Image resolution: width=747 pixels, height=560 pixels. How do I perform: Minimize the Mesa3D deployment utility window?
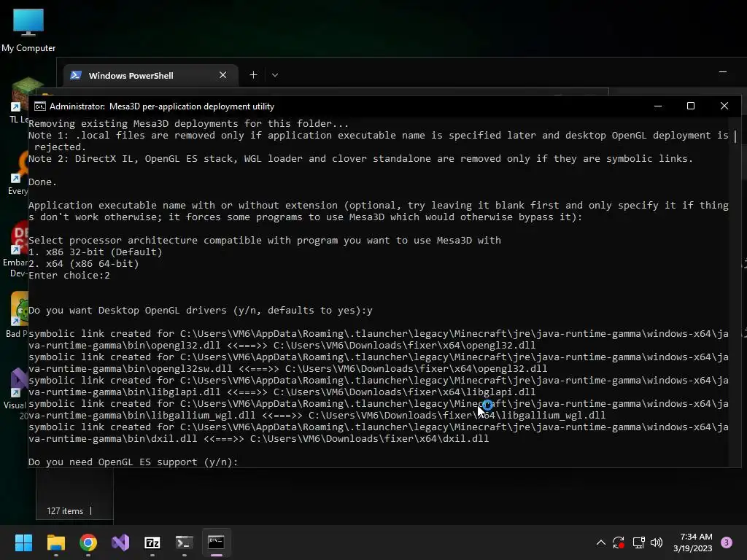coord(658,106)
